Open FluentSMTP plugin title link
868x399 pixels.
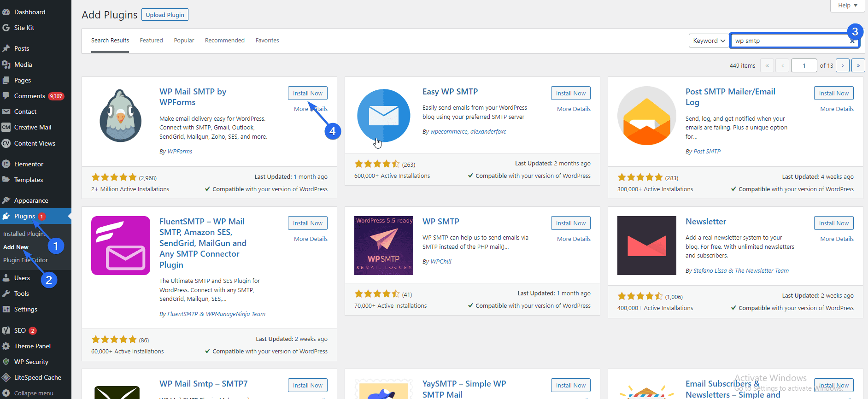(203, 243)
